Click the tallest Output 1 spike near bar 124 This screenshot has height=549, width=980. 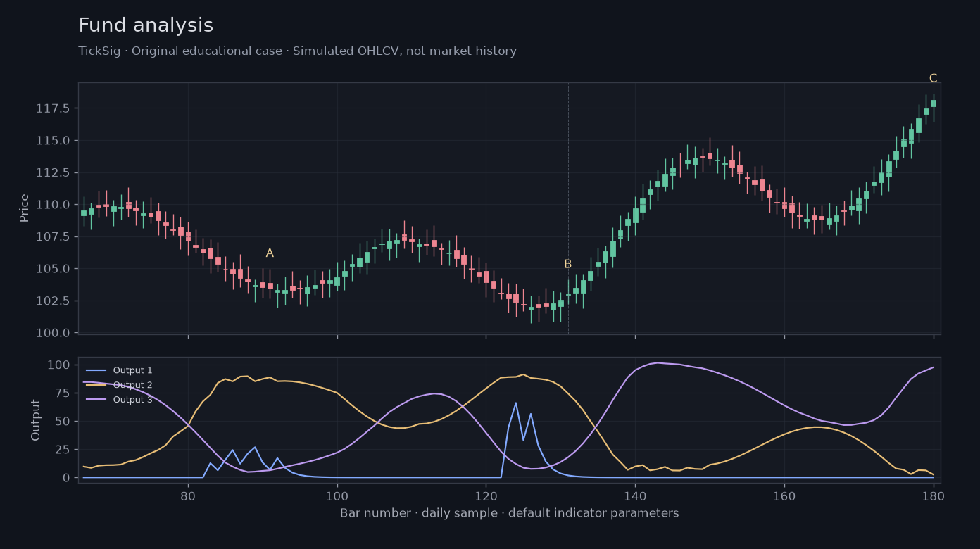tap(515, 403)
